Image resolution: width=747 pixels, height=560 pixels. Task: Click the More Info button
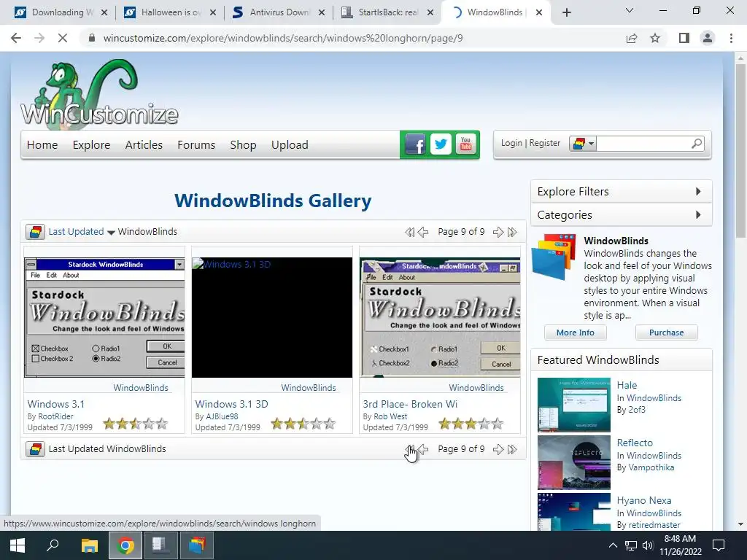click(576, 332)
